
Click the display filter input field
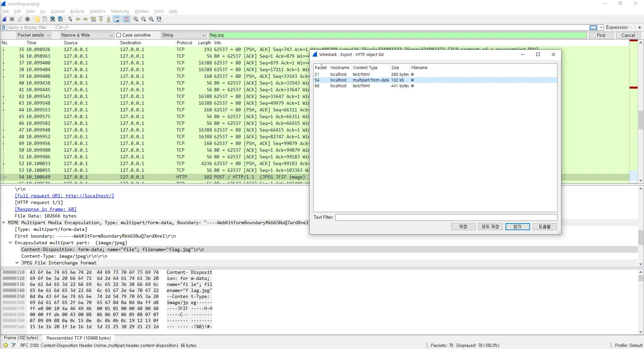(x=297, y=28)
